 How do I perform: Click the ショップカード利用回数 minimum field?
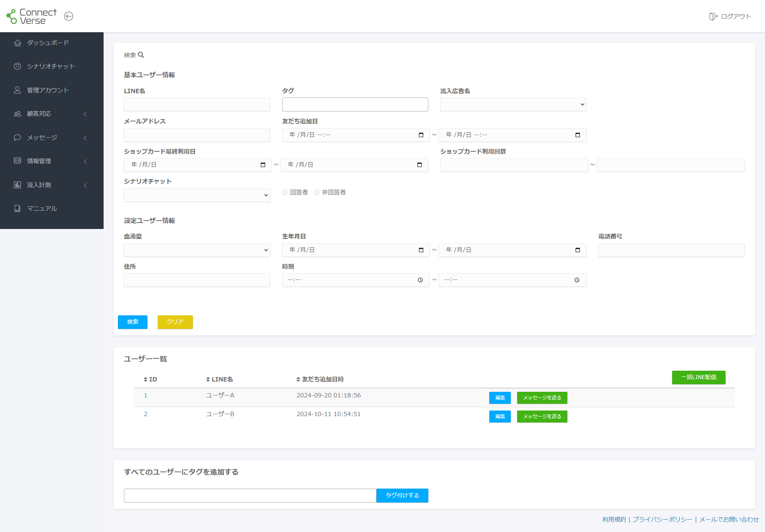[x=514, y=165]
